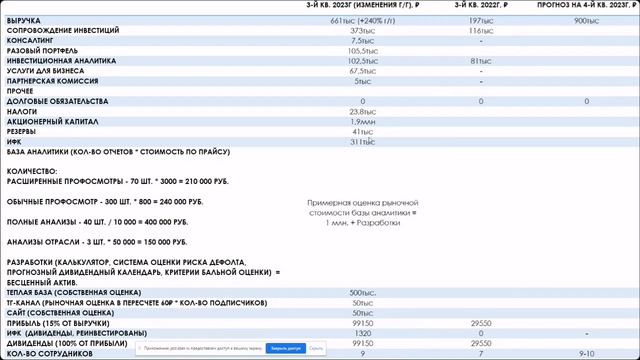Click the '7' cell in КОЛ-ВО СОТРУДНИКОВ row
The width and height of the screenshot is (640, 360).
[x=481, y=353]
